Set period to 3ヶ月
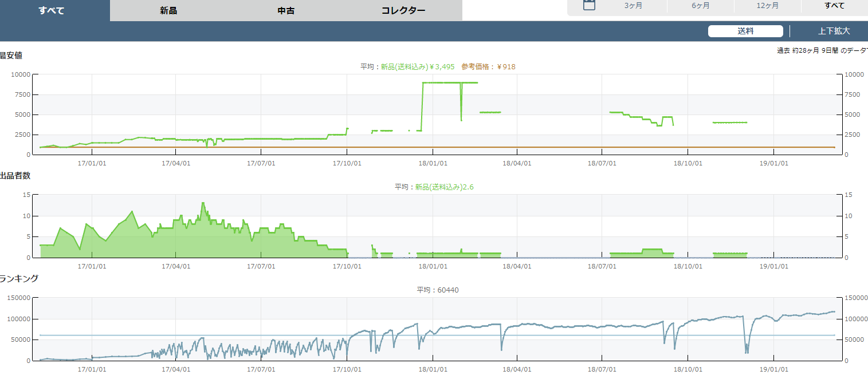The image size is (868, 375). pos(633,6)
